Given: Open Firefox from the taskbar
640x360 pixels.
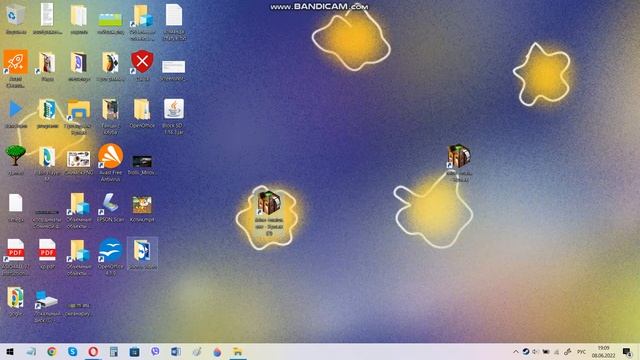Looking at the screenshot, I should coord(217,351).
